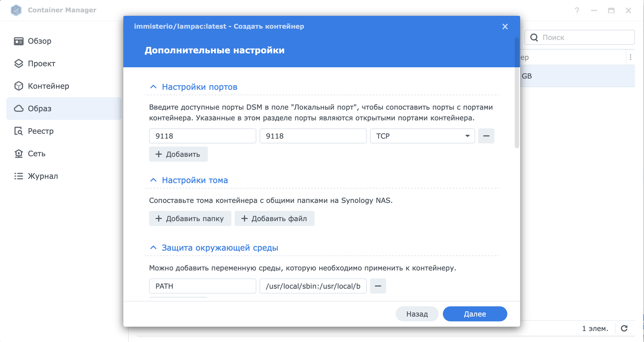
Task: Open the TCP protocol dropdown
Action: coord(422,136)
